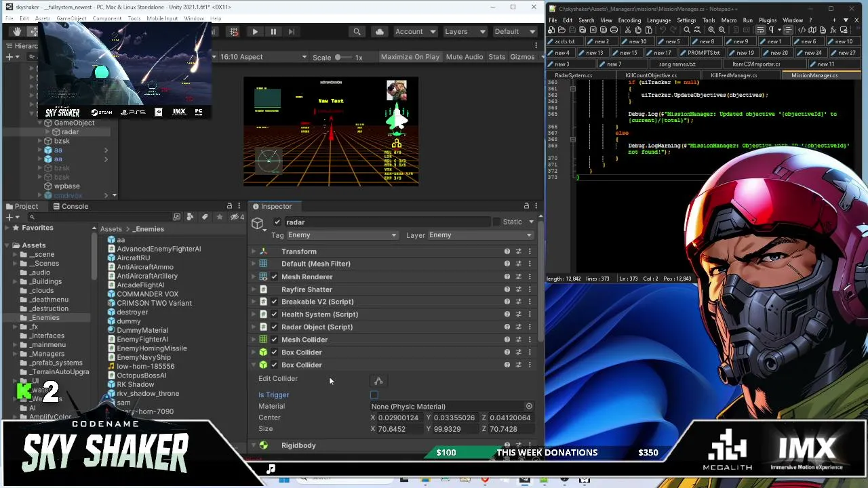Viewport: 868px width, 488px height.
Task: Open help for the Transform component
Action: (507, 251)
